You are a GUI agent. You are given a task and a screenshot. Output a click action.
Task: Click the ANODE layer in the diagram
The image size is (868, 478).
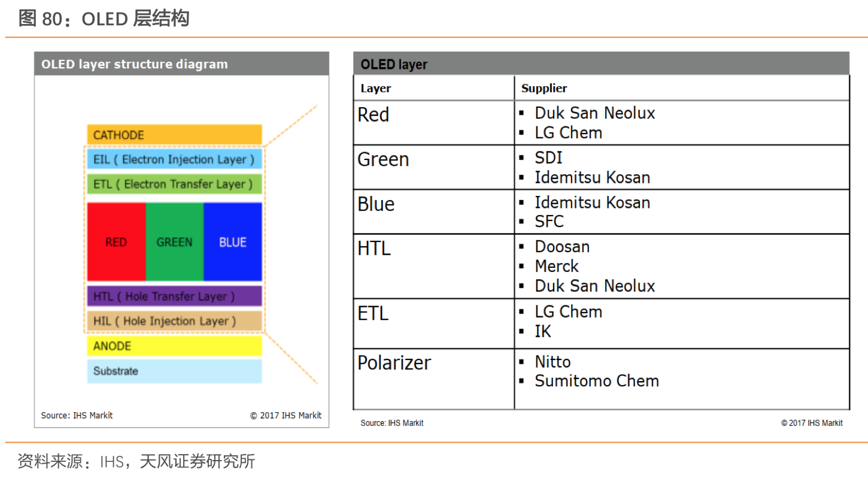pos(174,346)
